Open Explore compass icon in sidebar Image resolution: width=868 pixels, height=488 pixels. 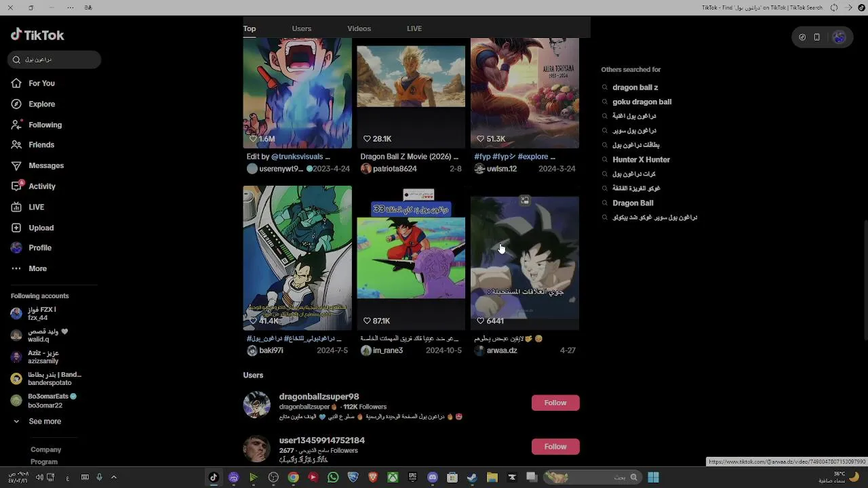point(16,104)
